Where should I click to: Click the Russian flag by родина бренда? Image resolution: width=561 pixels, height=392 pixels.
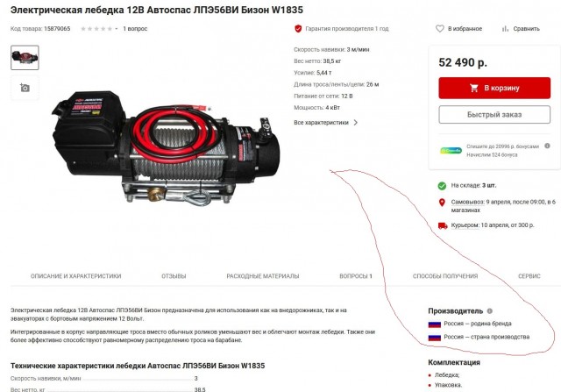tap(435, 324)
